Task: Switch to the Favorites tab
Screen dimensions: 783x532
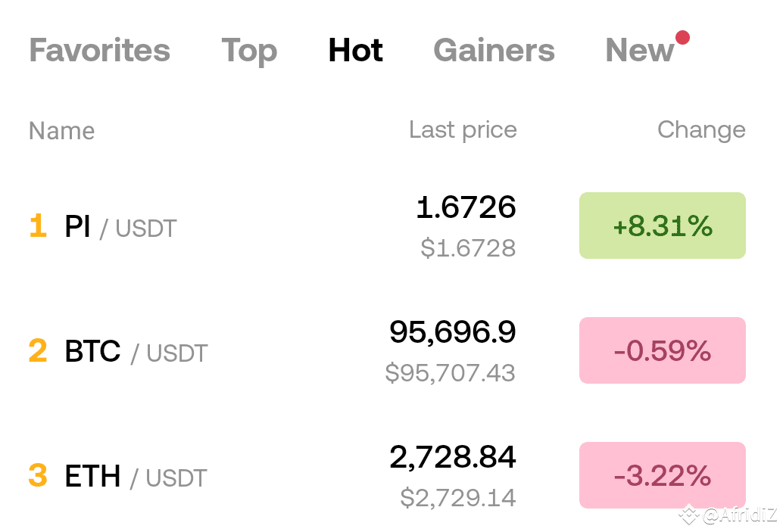Action: 100,50
